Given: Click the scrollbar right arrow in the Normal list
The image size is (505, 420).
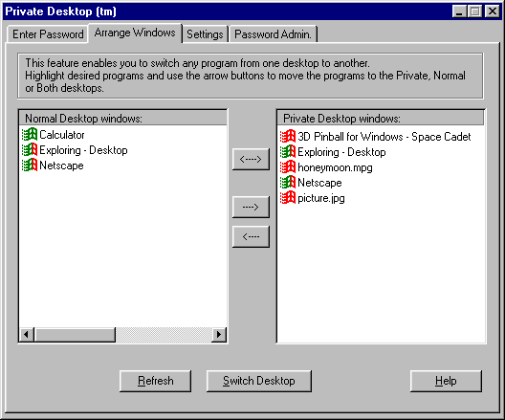Looking at the screenshot, I should point(219,334).
